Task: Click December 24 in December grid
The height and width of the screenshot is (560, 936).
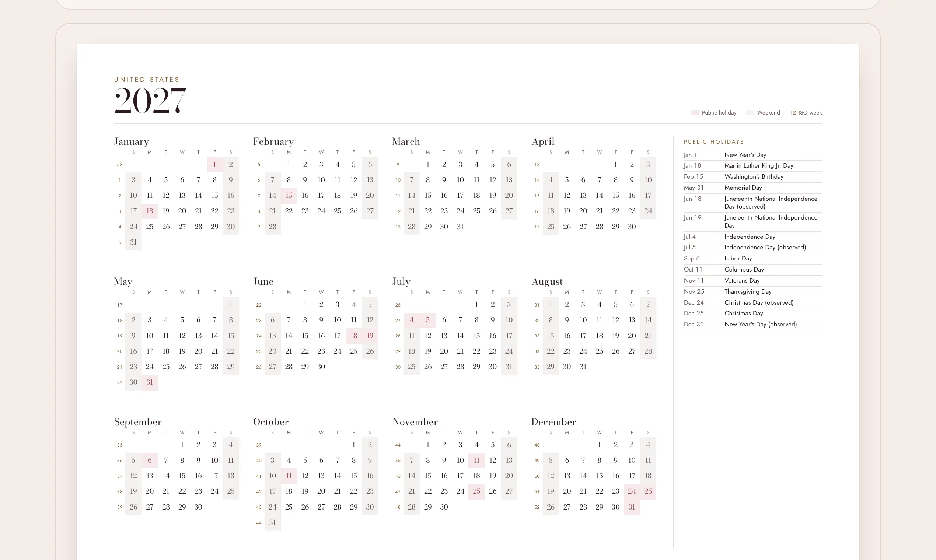Action: (x=632, y=491)
